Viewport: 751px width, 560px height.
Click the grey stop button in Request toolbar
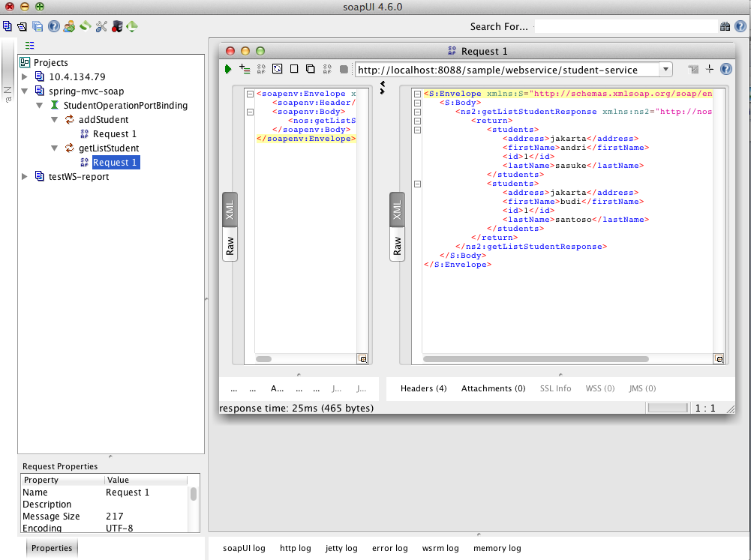click(344, 70)
